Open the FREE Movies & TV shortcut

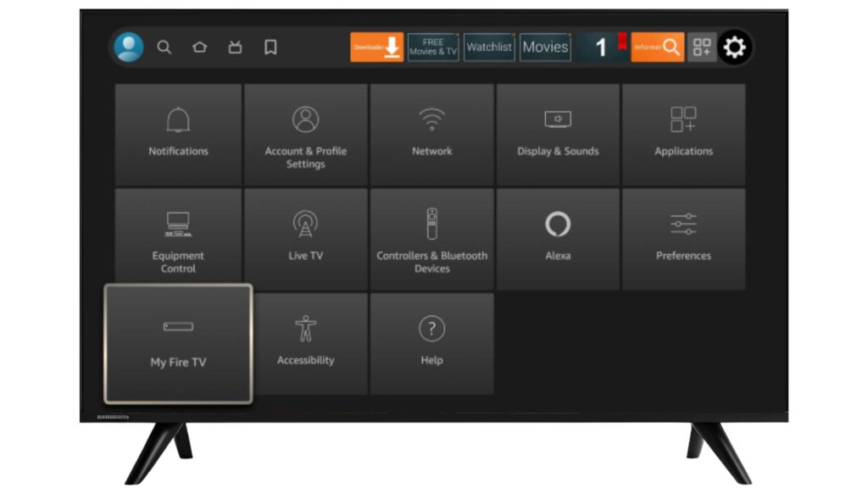[433, 47]
